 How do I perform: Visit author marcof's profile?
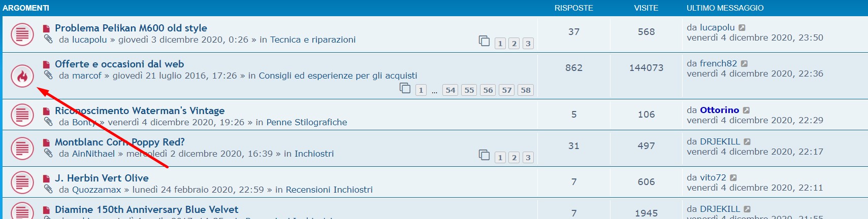[x=87, y=76]
